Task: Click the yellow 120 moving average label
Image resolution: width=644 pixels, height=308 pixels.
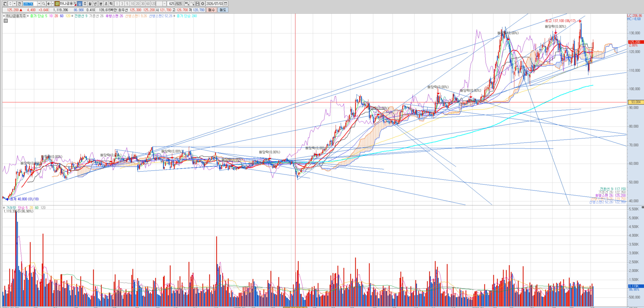Action: coord(68,16)
